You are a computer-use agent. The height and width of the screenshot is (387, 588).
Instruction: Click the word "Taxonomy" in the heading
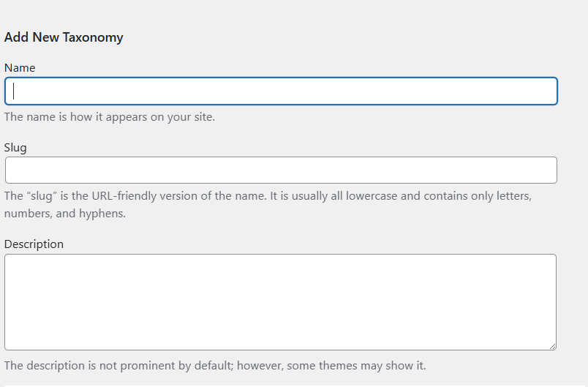96,37
